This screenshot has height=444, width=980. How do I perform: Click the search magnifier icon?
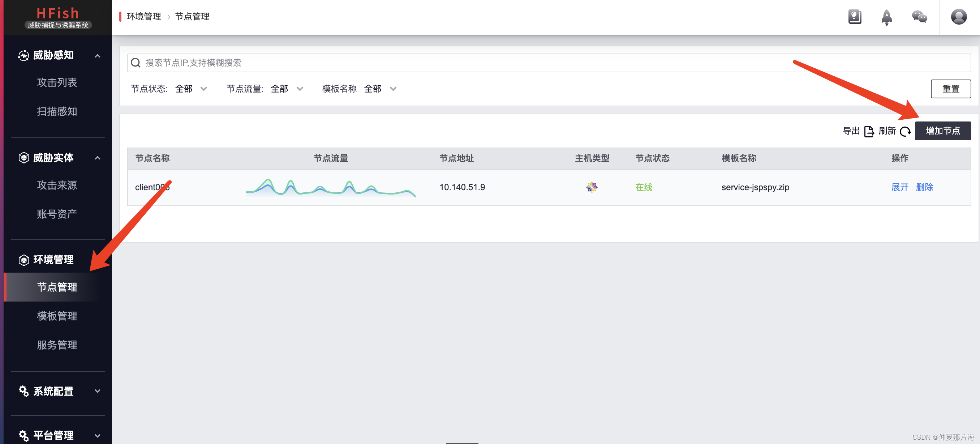point(136,63)
